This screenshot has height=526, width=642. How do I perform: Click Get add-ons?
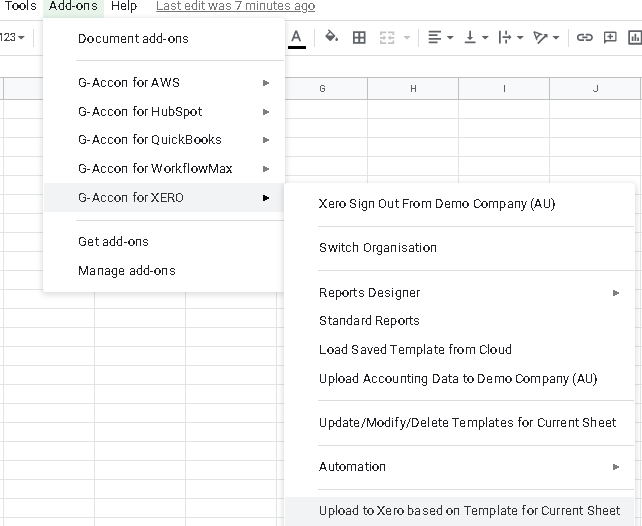[164, 242]
